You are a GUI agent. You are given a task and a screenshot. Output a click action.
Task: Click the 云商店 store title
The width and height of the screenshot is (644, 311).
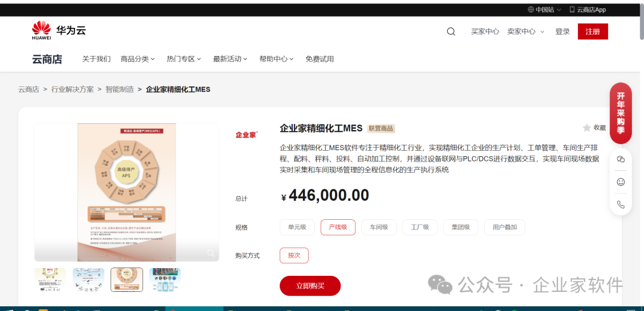click(47, 59)
